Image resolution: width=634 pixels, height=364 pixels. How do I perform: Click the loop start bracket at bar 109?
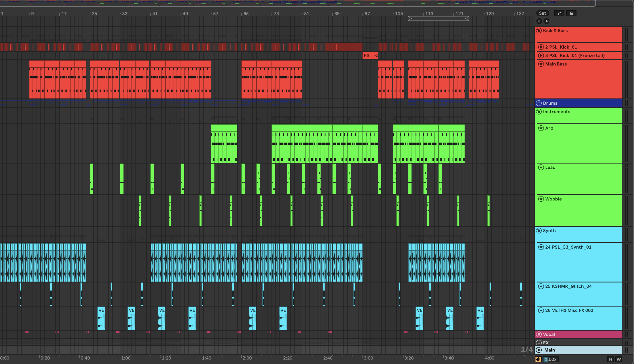point(410,18)
